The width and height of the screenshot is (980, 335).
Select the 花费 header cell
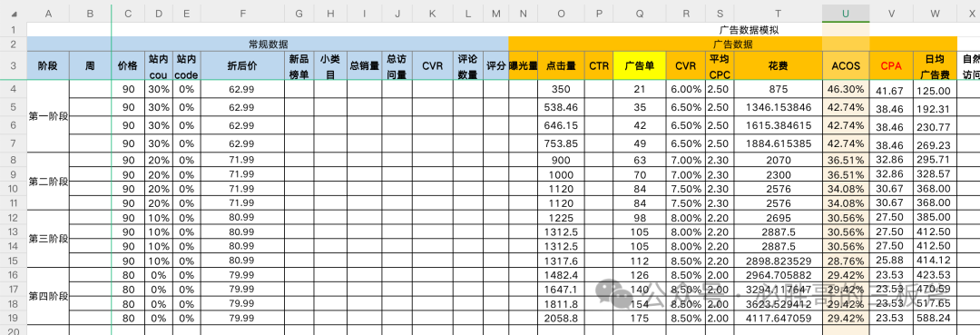click(779, 65)
